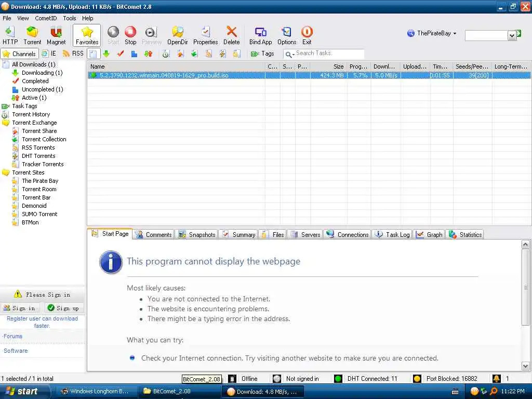Switch to the Summary tab
Image resolution: width=532 pixels, height=399 pixels.
239,234
